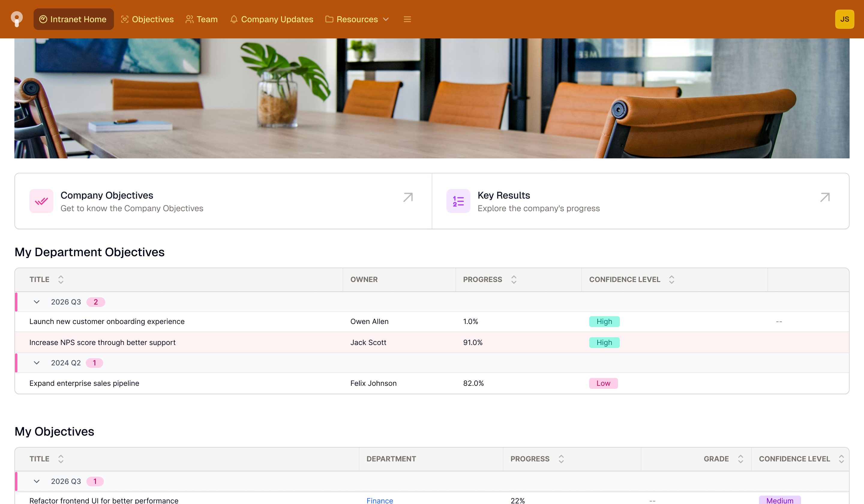Click the Company Objectives arrow icon
Image resolution: width=864 pixels, height=504 pixels.
[x=408, y=197]
